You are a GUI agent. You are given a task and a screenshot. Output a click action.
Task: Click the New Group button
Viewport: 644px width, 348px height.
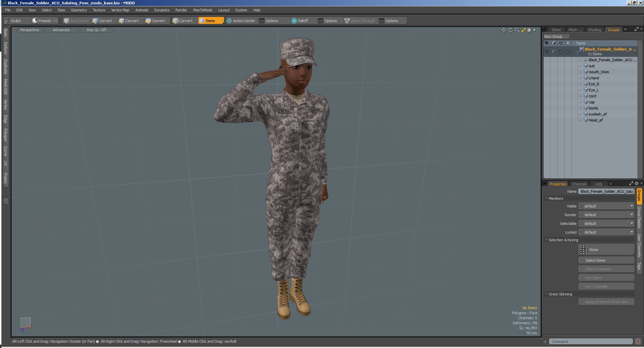(x=556, y=36)
